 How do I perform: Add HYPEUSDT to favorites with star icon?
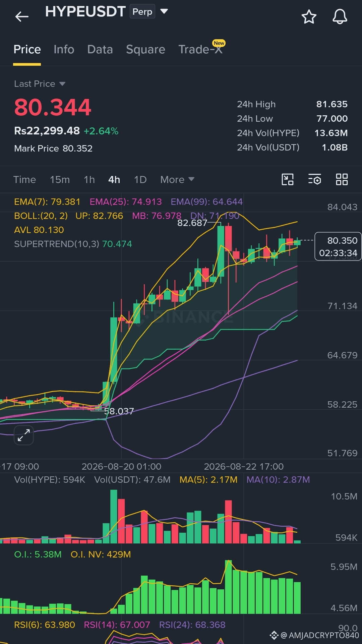coord(309,16)
